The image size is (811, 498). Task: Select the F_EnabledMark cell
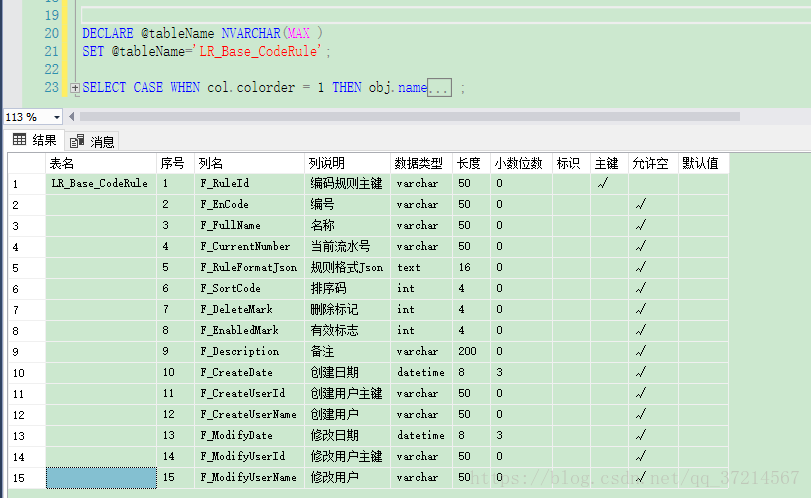pyautogui.click(x=249, y=330)
